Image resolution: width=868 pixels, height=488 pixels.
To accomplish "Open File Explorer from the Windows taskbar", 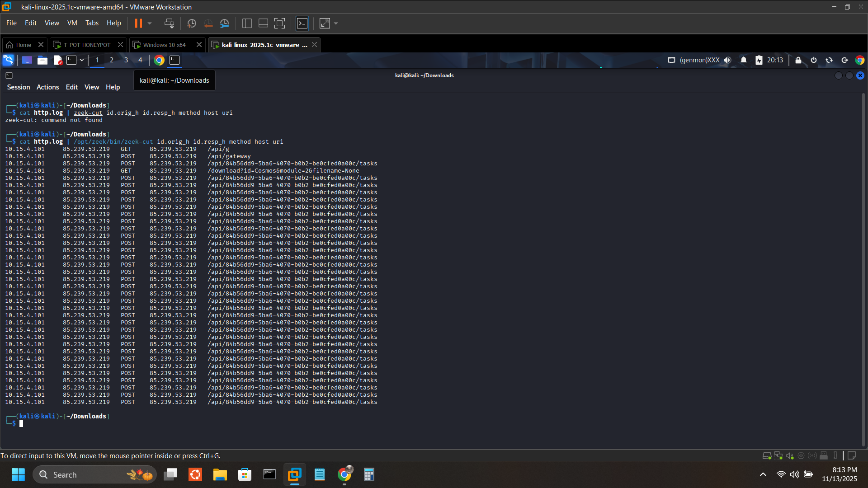I will [220, 475].
